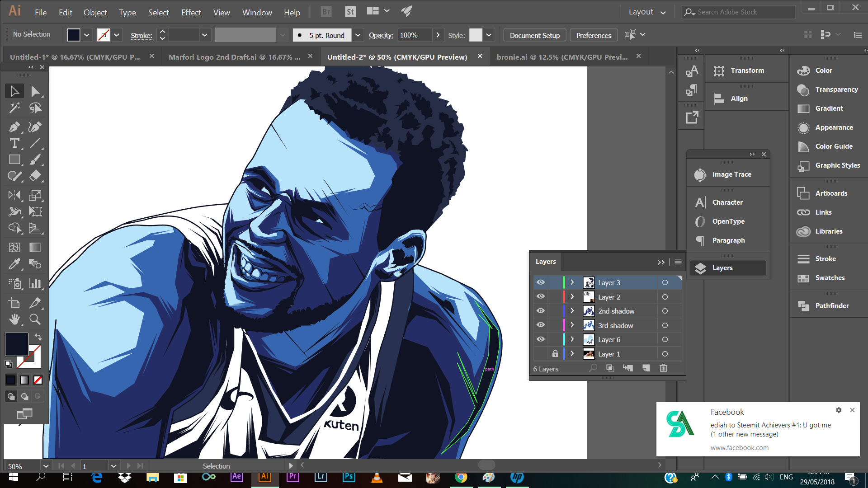Select the Type tool
The image size is (868, 488).
pos(14,143)
